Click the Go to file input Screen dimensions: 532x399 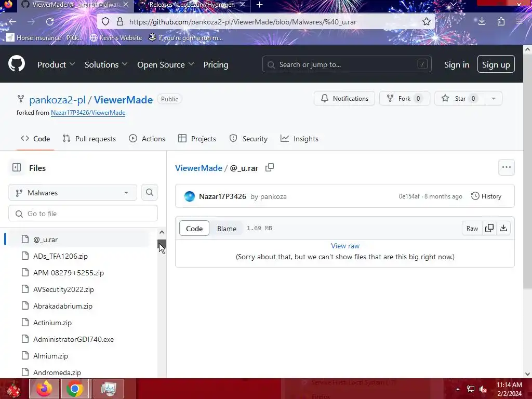point(83,214)
